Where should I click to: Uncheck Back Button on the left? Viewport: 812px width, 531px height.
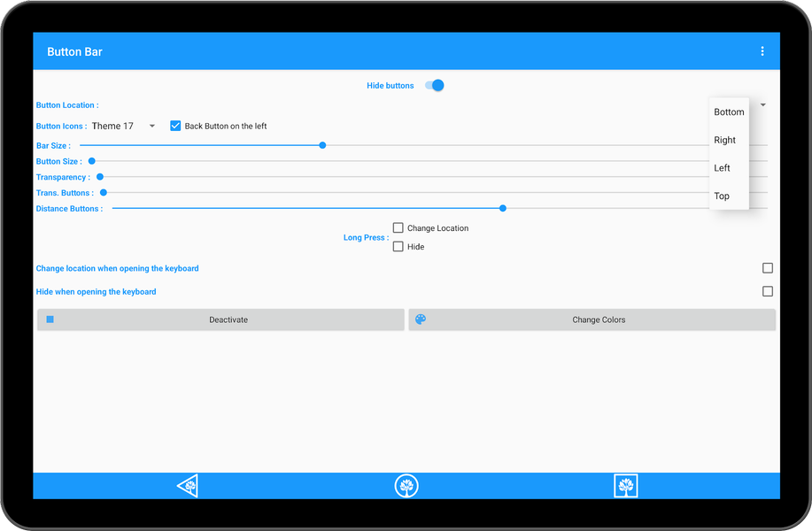click(175, 126)
